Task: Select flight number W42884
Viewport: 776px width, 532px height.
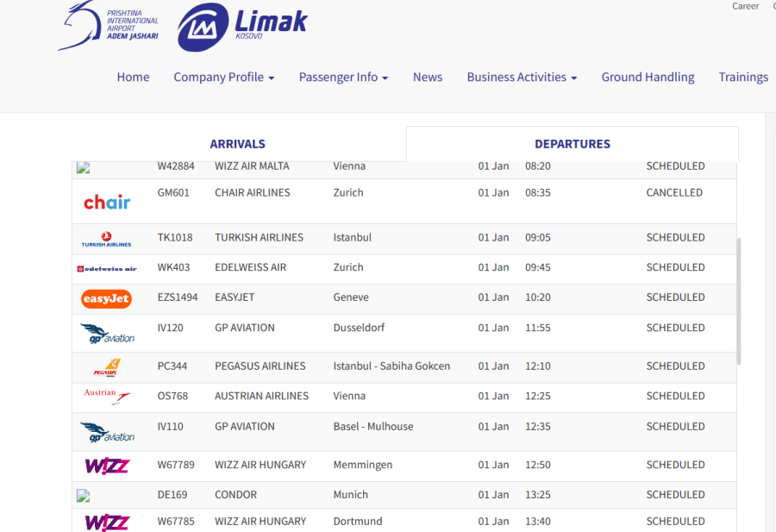Action: click(176, 166)
